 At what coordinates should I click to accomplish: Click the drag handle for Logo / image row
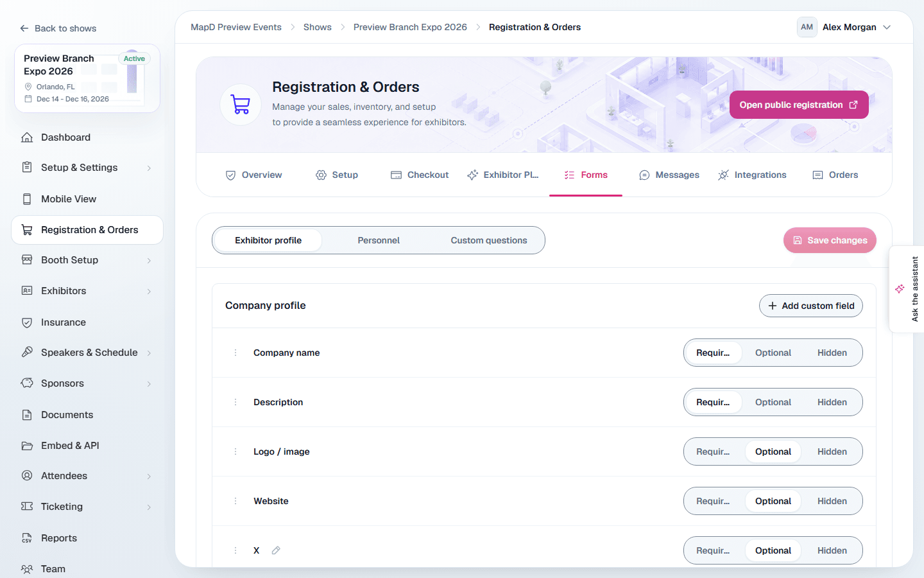(235, 451)
